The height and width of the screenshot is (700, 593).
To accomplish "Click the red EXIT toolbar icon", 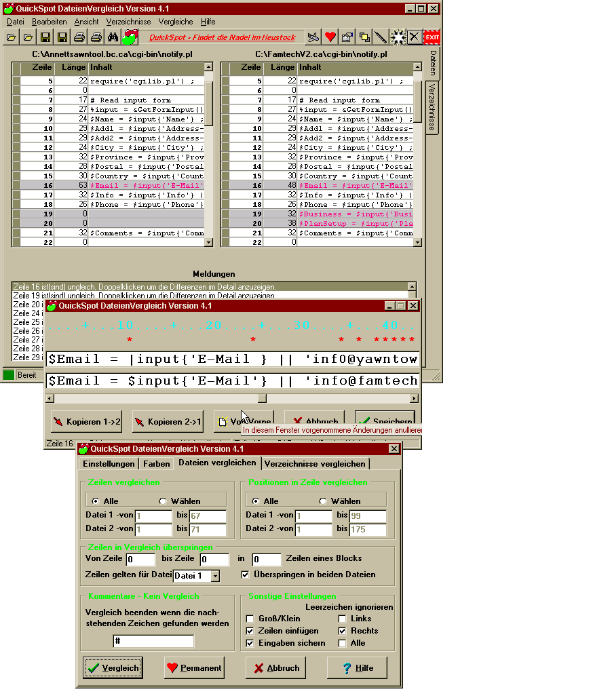I will [432, 37].
